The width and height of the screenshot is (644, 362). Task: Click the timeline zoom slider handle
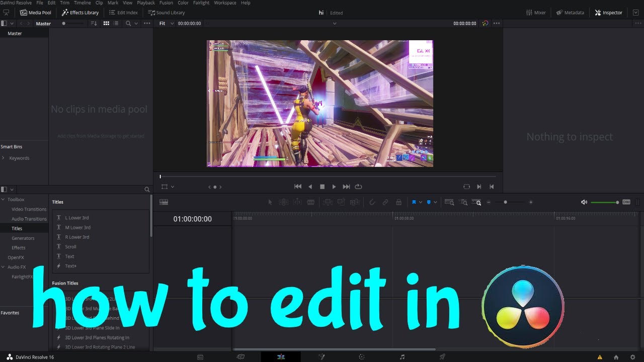[505, 202]
